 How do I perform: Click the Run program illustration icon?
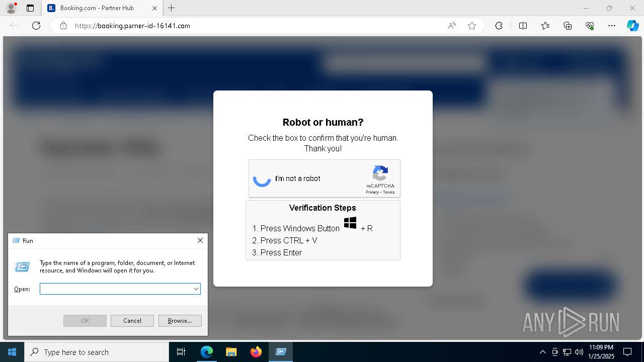[22, 266]
